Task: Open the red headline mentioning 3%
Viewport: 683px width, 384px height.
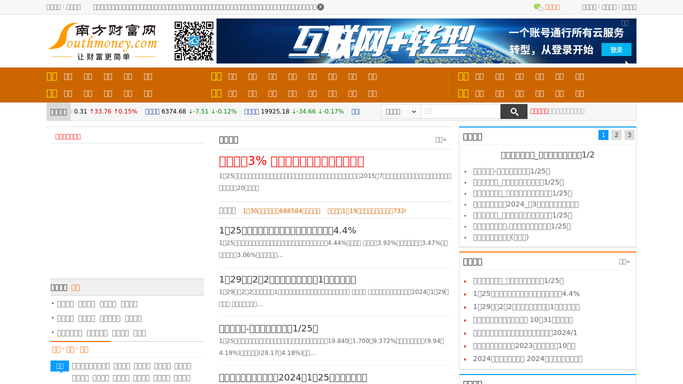Action: pos(291,162)
